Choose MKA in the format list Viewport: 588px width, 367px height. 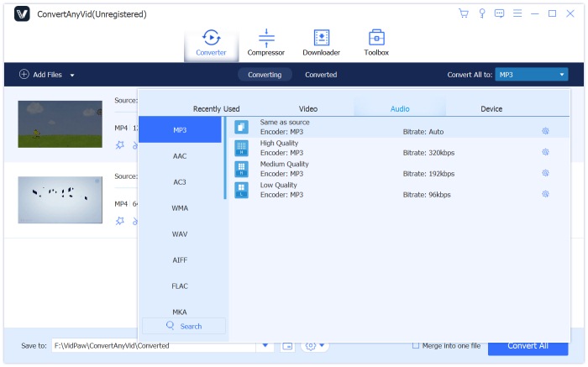pyautogui.click(x=180, y=312)
